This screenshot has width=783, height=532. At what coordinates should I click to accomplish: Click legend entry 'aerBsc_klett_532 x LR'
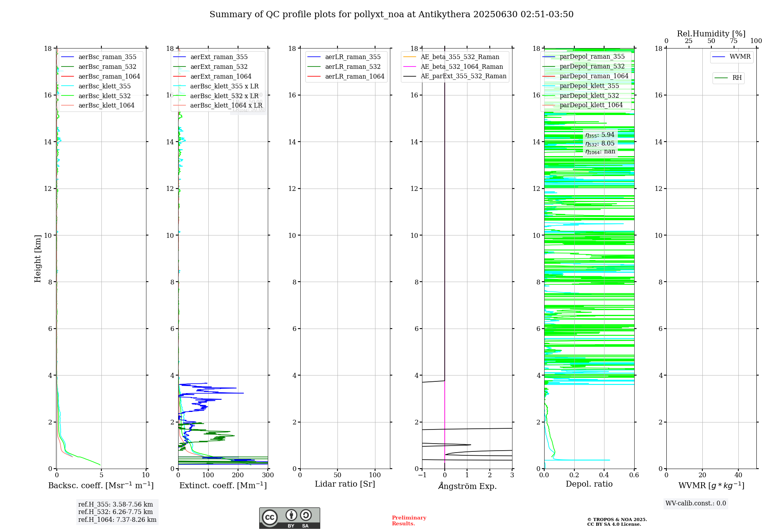point(224,96)
